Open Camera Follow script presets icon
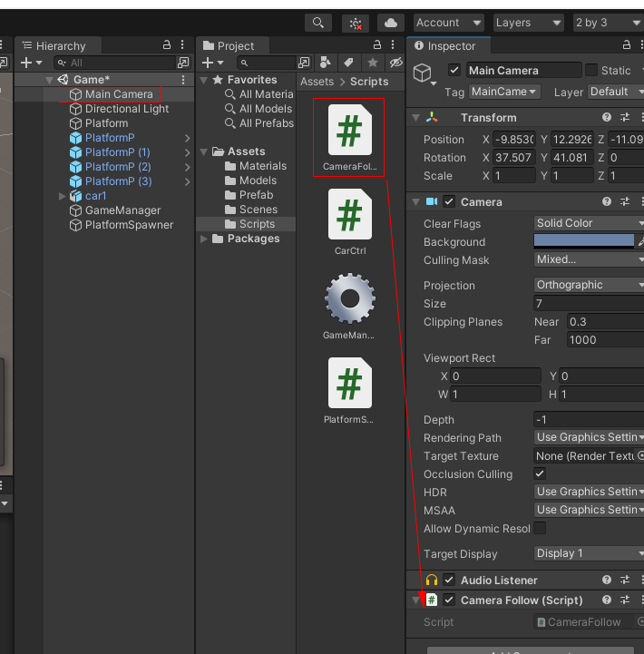 tap(625, 600)
